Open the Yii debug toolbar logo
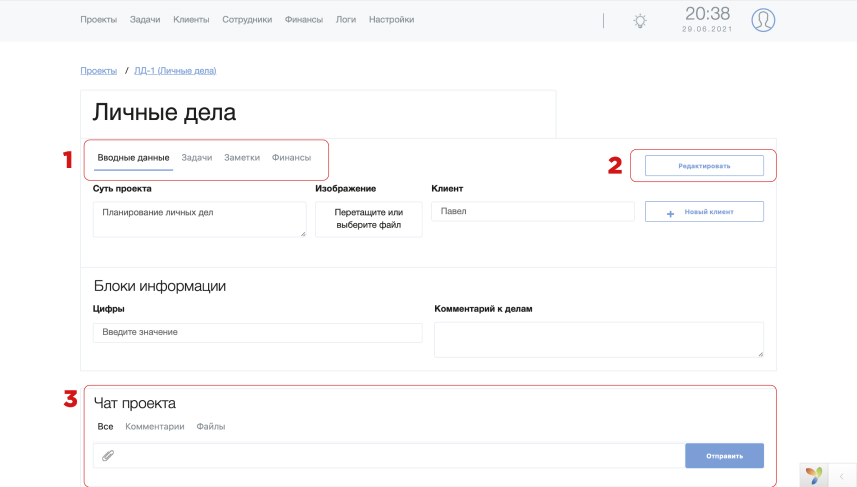The width and height of the screenshot is (857, 487). click(x=814, y=476)
